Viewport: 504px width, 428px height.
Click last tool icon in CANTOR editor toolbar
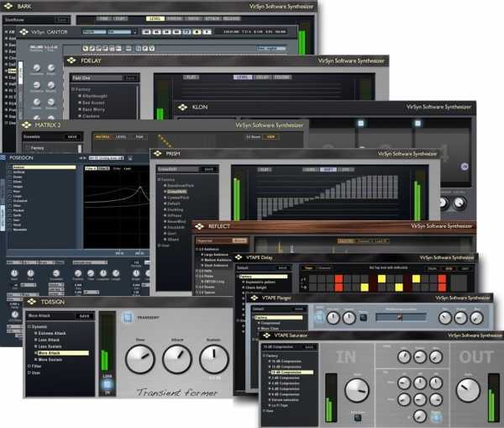click(152, 49)
